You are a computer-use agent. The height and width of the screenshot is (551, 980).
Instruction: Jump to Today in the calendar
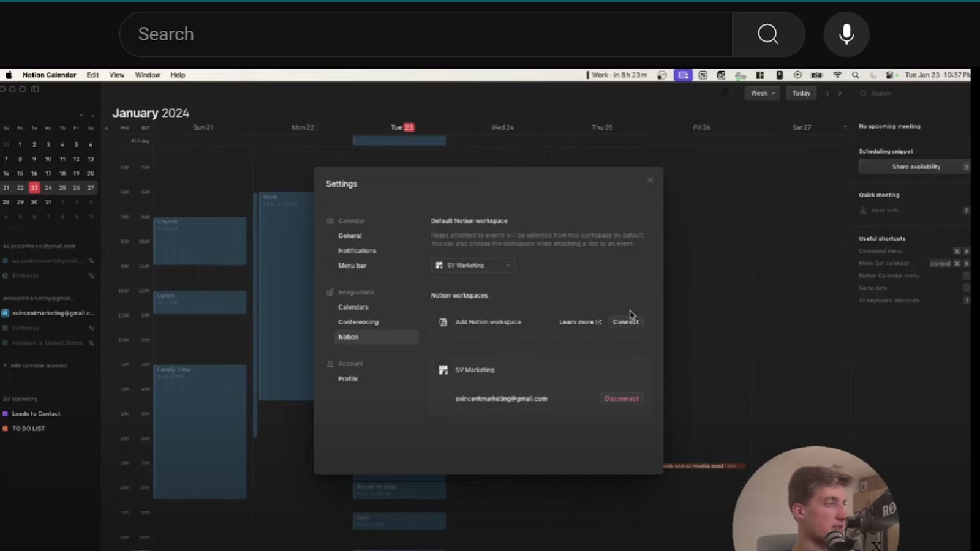(801, 93)
